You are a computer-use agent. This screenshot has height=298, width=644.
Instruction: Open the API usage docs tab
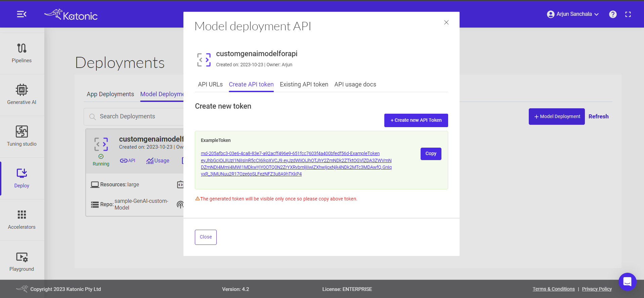pos(355,84)
